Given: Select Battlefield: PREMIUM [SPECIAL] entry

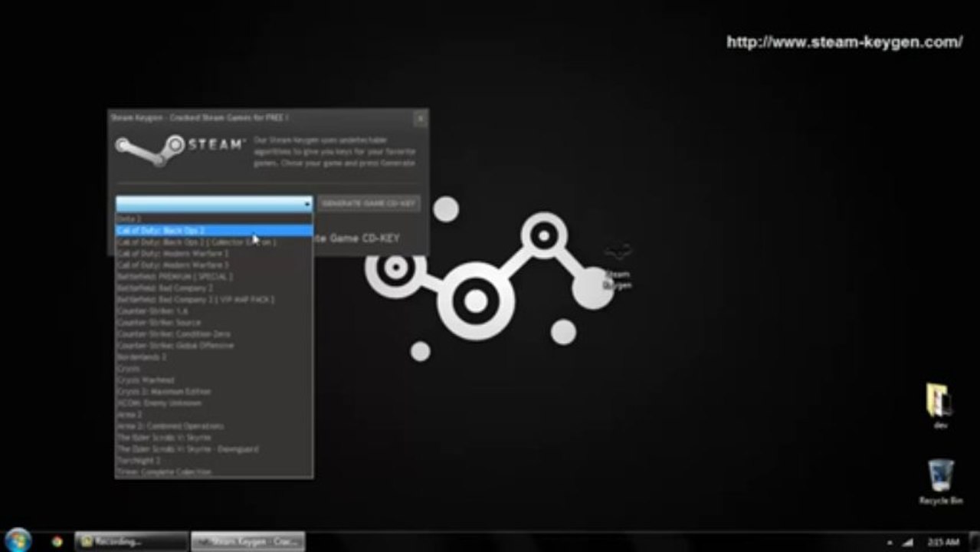Looking at the screenshot, I should (x=214, y=276).
